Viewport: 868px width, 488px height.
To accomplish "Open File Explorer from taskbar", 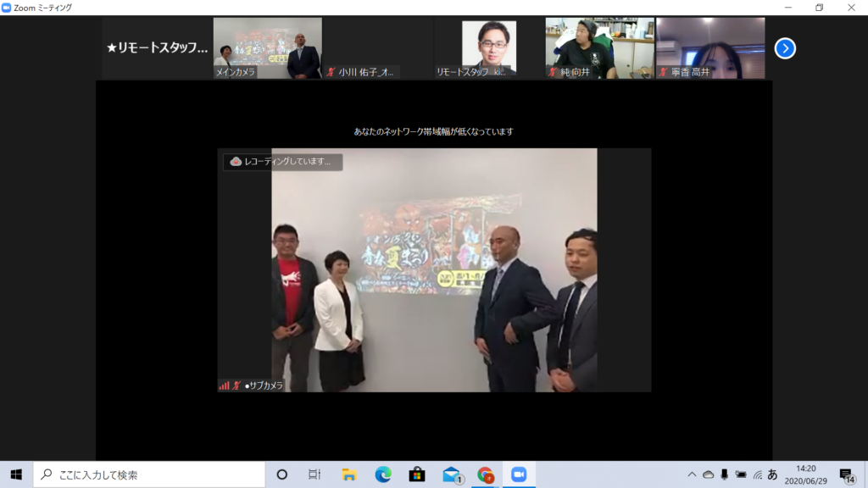I will [x=348, y=474].
